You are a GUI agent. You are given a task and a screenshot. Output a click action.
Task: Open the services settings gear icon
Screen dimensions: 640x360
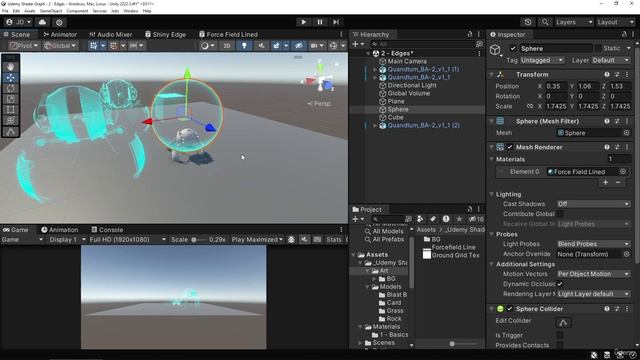click(59, 22)
